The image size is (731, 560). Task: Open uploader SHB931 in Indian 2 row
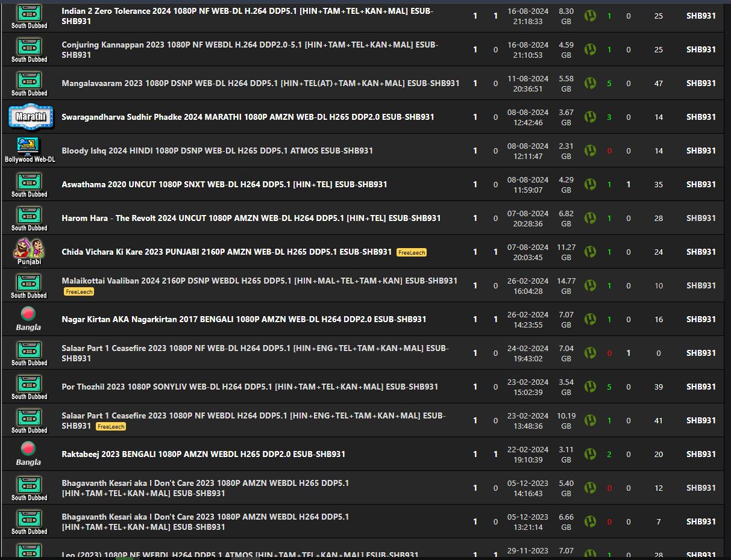701,16
